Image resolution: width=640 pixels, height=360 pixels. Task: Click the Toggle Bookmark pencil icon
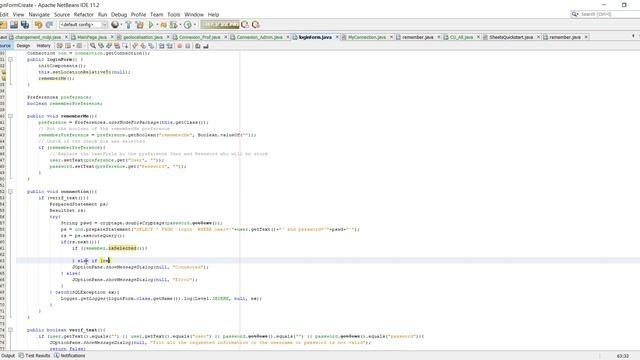pos(135,46)
